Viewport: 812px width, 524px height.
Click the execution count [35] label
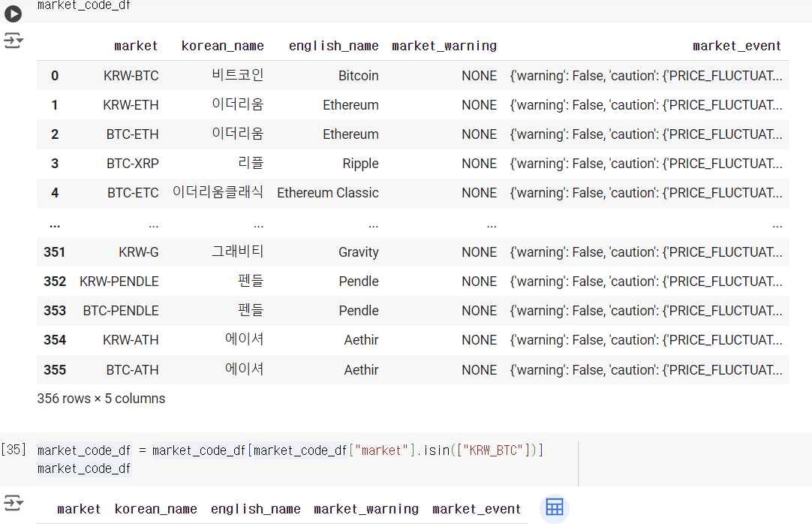(x=14, y=449)
